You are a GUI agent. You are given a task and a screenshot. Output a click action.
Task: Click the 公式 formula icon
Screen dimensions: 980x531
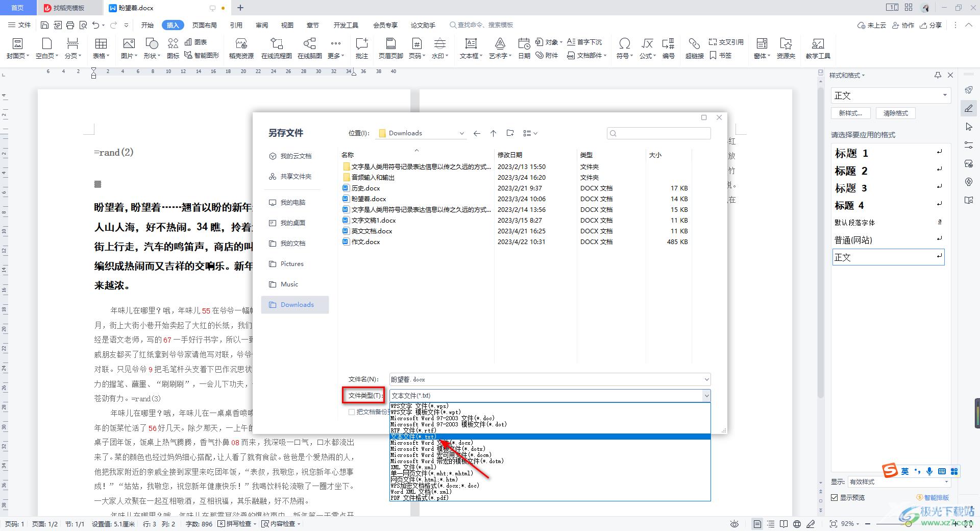tap(647, 43)
